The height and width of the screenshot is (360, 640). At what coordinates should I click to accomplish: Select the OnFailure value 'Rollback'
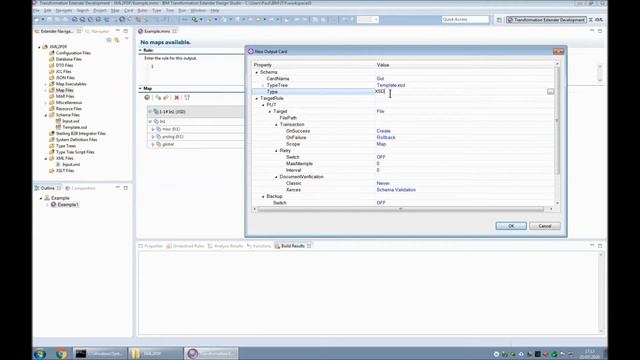386,137
